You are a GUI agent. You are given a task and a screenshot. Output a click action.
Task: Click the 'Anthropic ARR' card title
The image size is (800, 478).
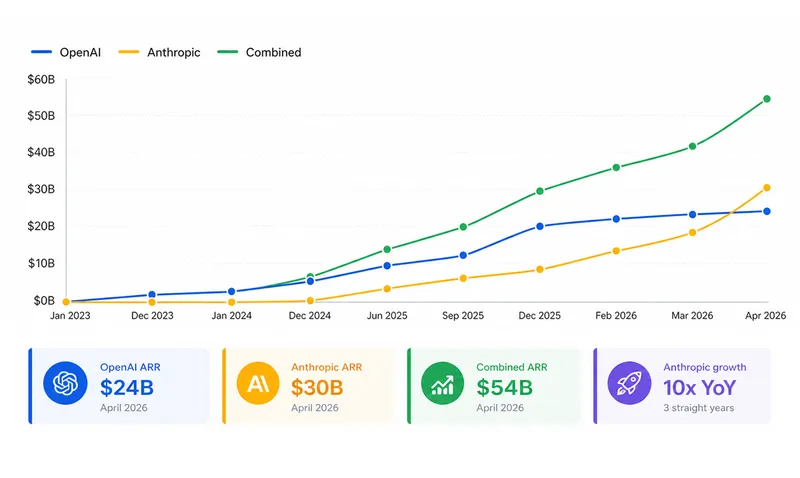click(327, 367)
